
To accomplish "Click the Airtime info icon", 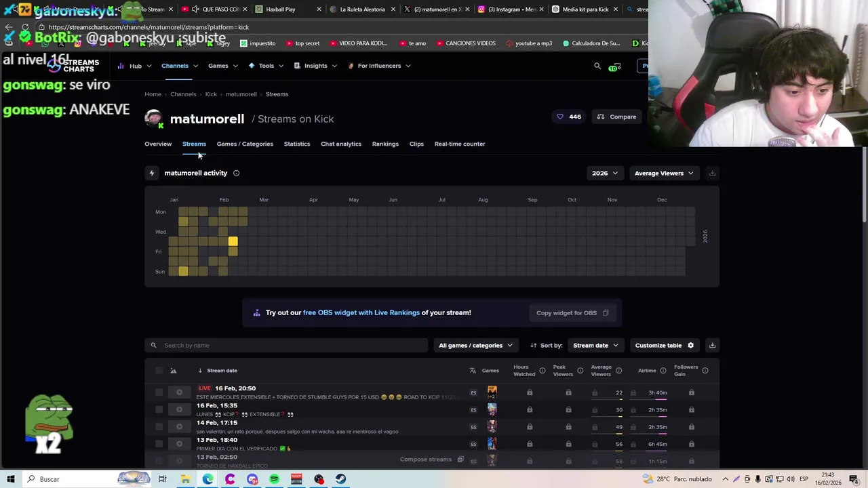I will click(663, 371).
